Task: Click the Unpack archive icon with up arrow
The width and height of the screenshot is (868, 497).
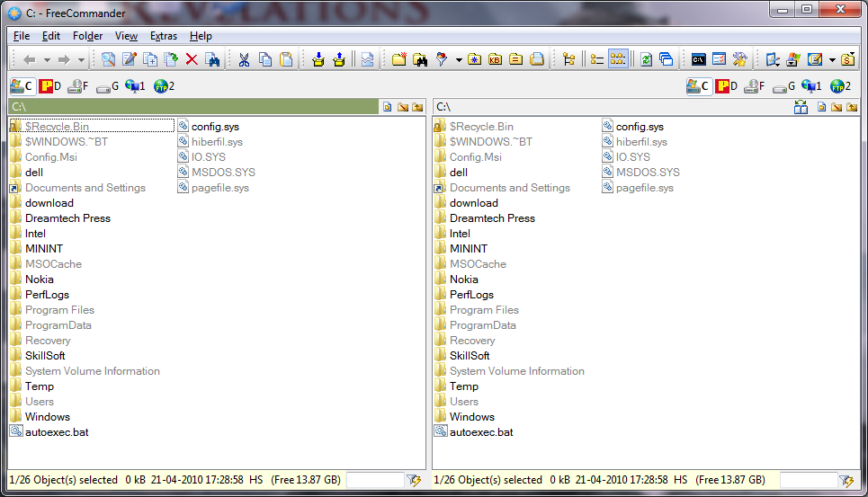Action: [339, 59]
